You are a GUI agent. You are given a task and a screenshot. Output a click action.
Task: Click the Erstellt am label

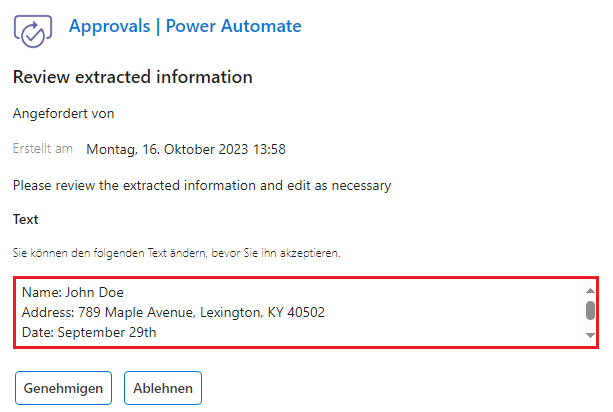tap(43, 149)
